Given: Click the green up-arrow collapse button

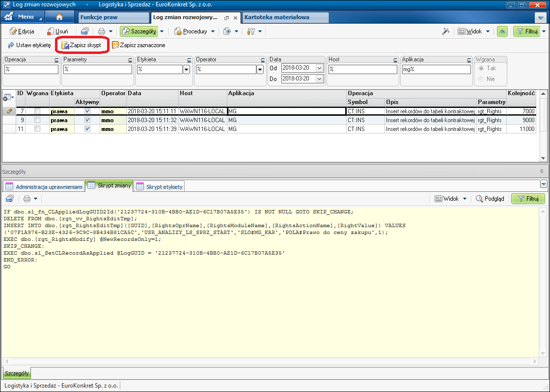Looking at the screenshot, I should [502, 31].
